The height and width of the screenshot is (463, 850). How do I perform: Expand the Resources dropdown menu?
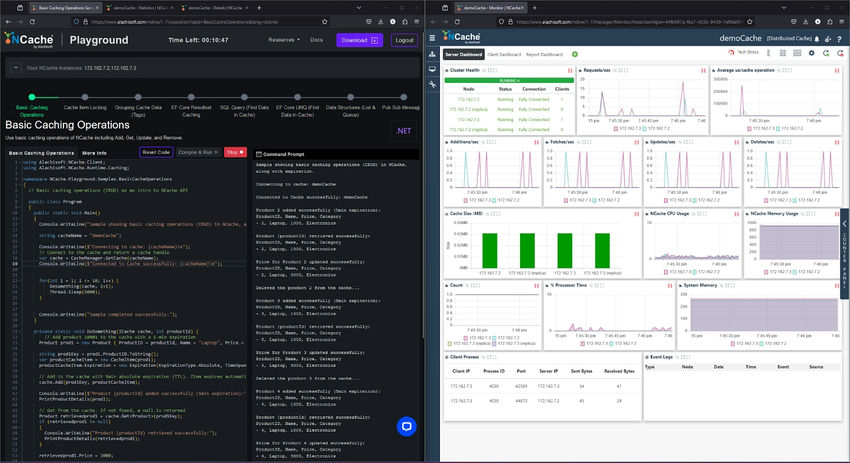pyautogui.click(x=283, y=40)
